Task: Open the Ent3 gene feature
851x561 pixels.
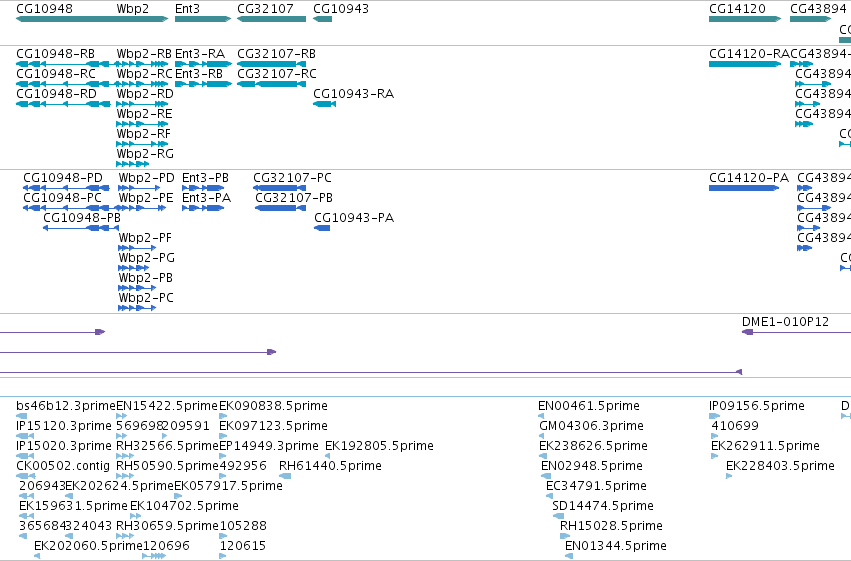Action: point(203,19)
